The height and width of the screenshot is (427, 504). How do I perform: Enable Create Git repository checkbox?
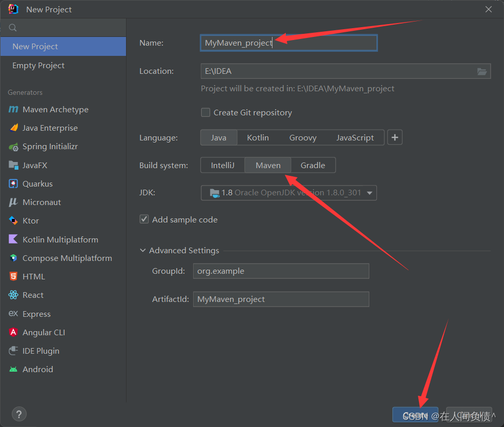[205, 112]
